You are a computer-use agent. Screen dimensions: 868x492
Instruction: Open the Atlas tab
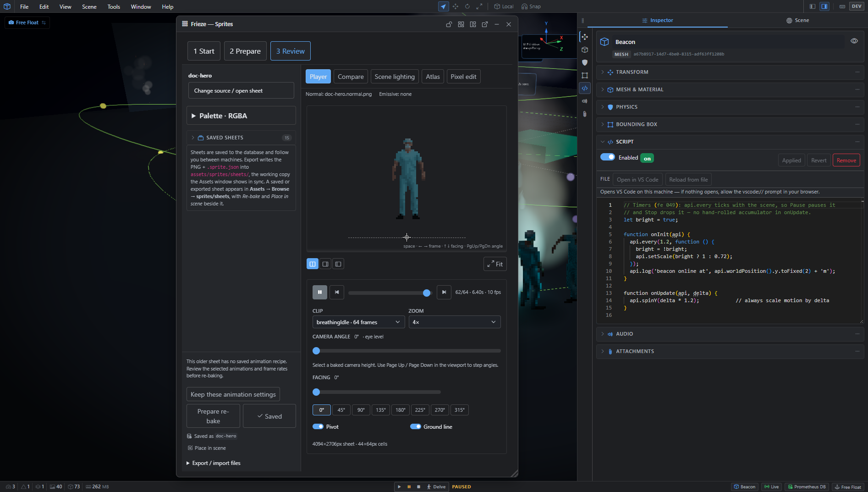click(433, 77)
